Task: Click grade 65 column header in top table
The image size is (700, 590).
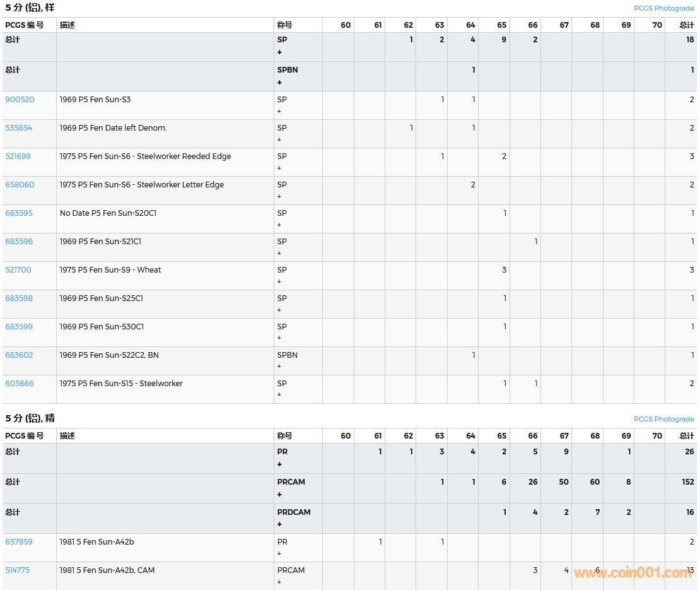Action: tap(501, 25)
